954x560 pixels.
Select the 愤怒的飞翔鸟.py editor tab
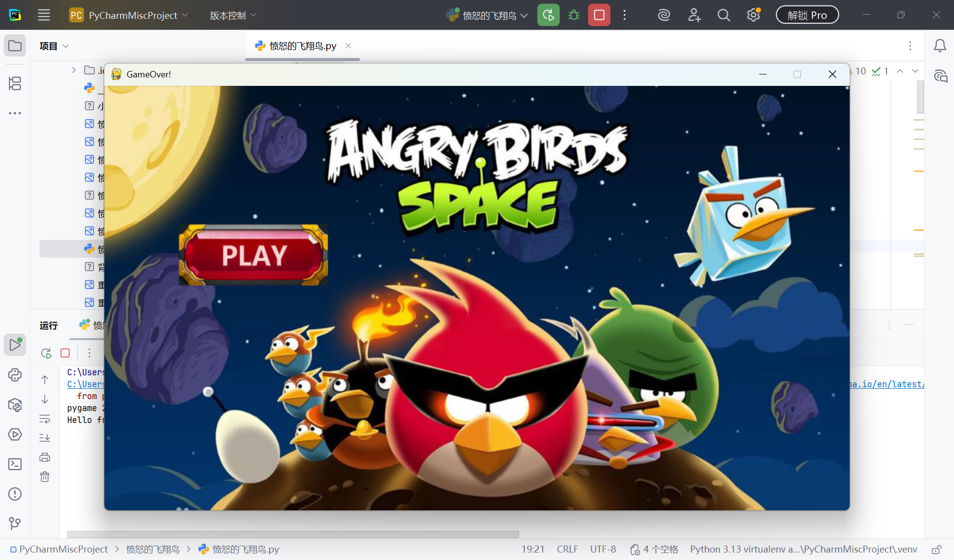(x=302, y=46)
